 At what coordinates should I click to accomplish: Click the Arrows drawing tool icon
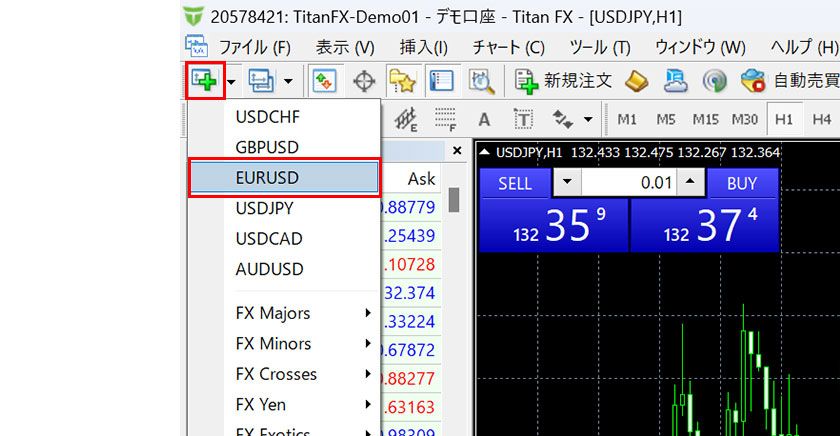click(x=562, y=119)
